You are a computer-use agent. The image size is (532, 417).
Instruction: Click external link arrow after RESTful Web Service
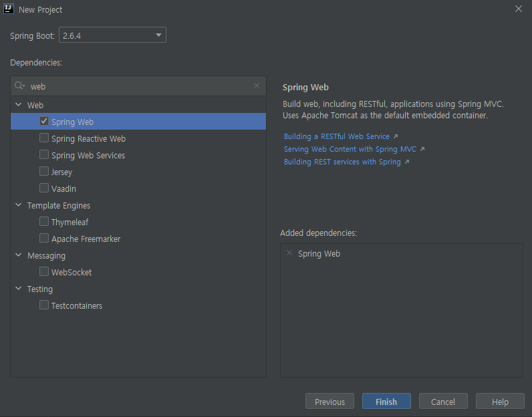click(396, 136)
